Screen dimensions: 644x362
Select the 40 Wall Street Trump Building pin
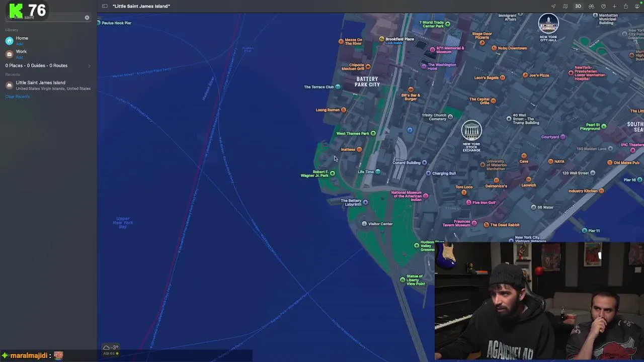[x=509, y=119]
